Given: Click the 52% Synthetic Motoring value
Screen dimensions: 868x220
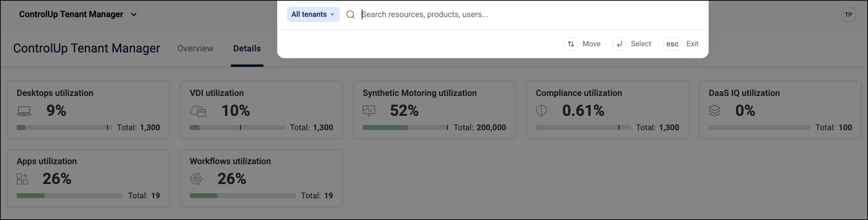Looking at the screenshot, I should tap(404, 111).
